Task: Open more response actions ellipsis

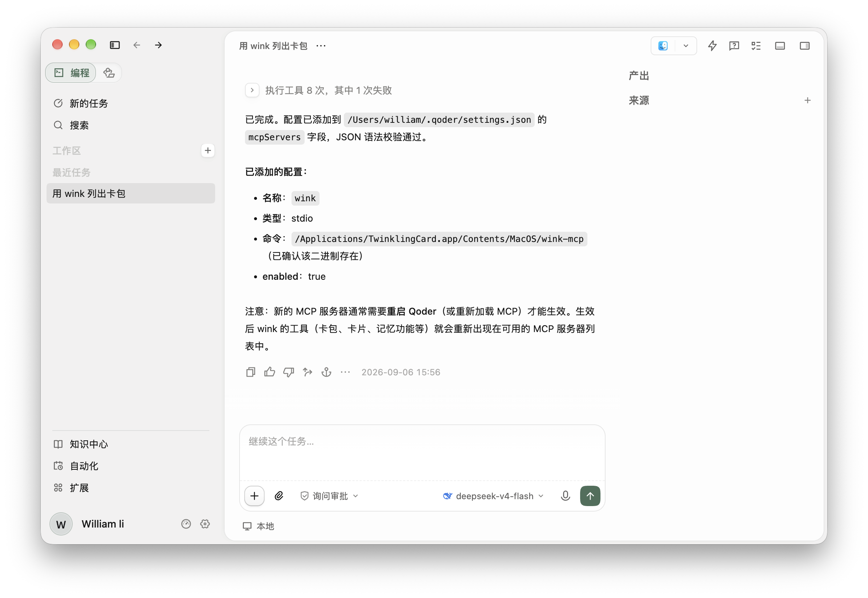Action: [346, 372]
